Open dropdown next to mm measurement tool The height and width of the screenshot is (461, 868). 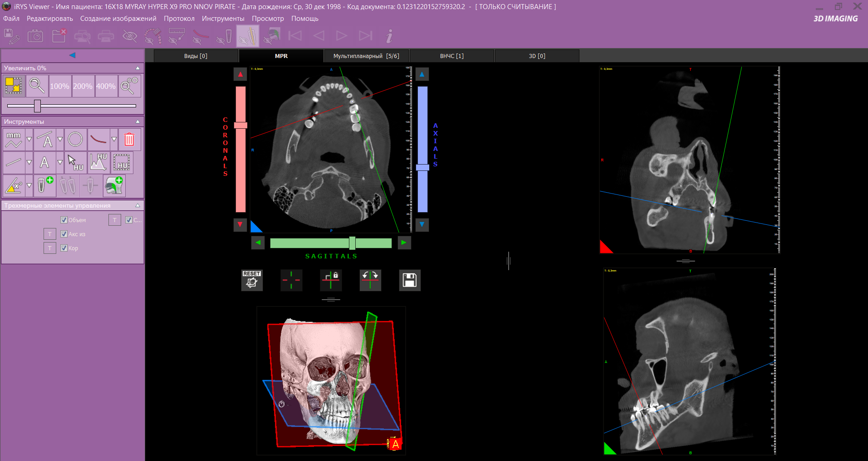coord(29,139)
